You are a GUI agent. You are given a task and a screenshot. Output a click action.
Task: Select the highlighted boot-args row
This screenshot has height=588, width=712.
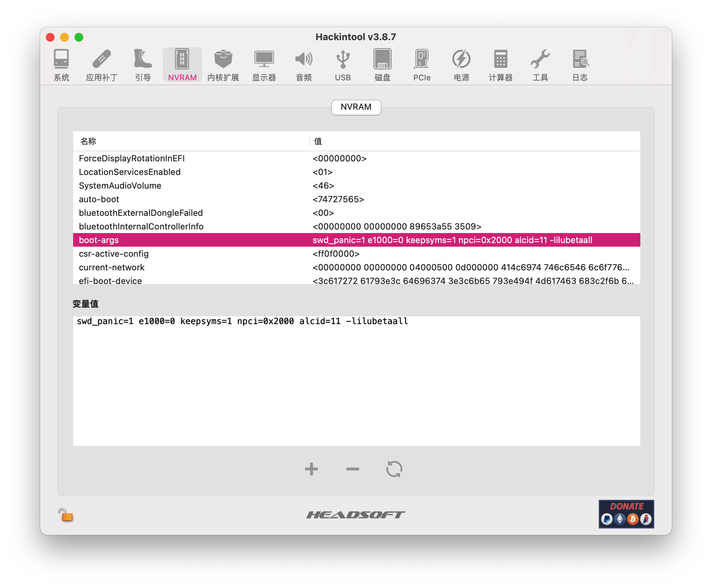click(357, 240)
